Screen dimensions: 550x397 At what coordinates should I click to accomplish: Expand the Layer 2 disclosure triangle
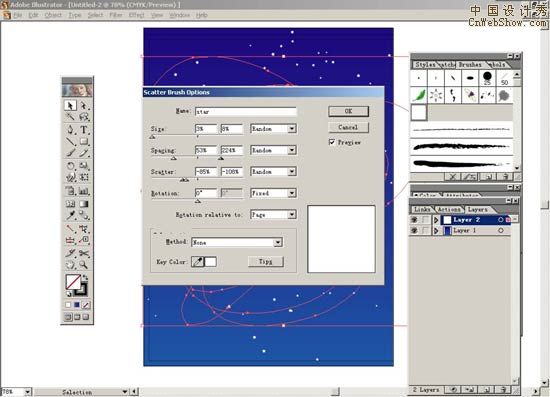point(436,220)
